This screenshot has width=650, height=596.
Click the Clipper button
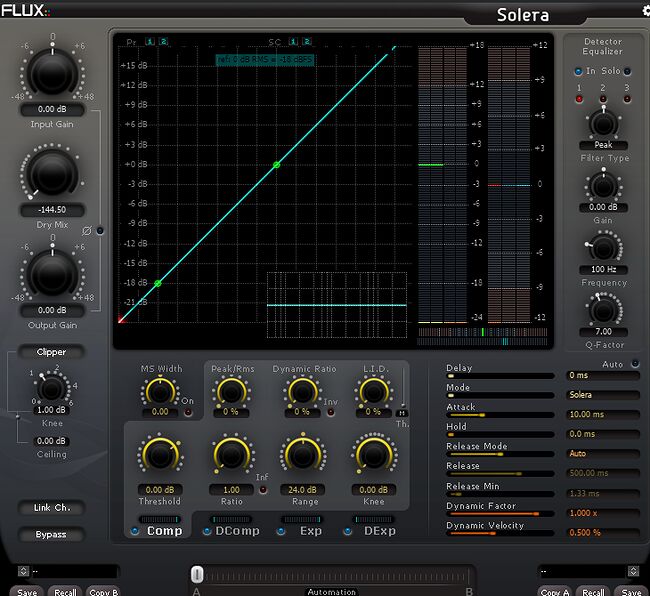(x=51, y=352)
